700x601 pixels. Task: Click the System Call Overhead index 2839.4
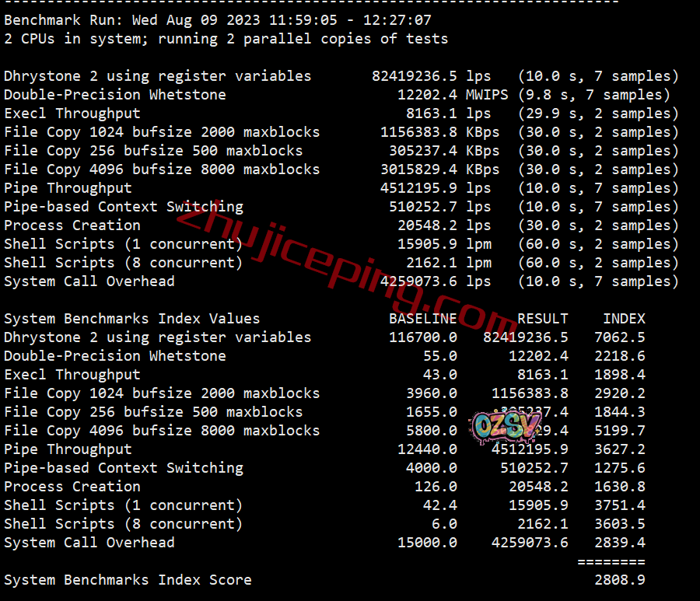pos(620,543)
